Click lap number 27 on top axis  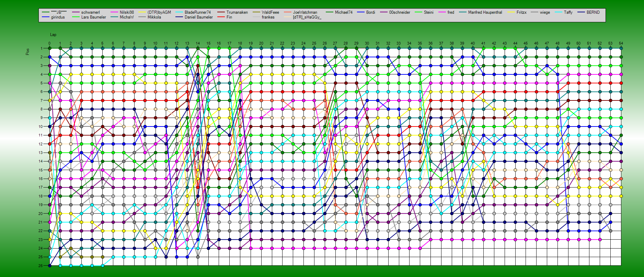[335, 44]
